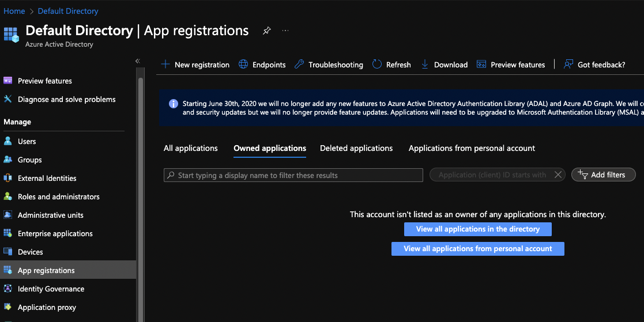Click the Endpoints label in the toolbar
The height and width of the screenshot is (322, 644).
pos(269,65)
